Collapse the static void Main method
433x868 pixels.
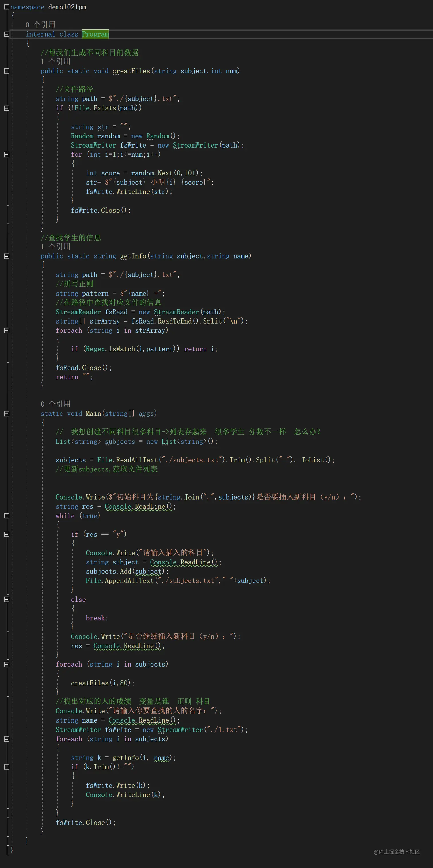(x=6, y=413)
